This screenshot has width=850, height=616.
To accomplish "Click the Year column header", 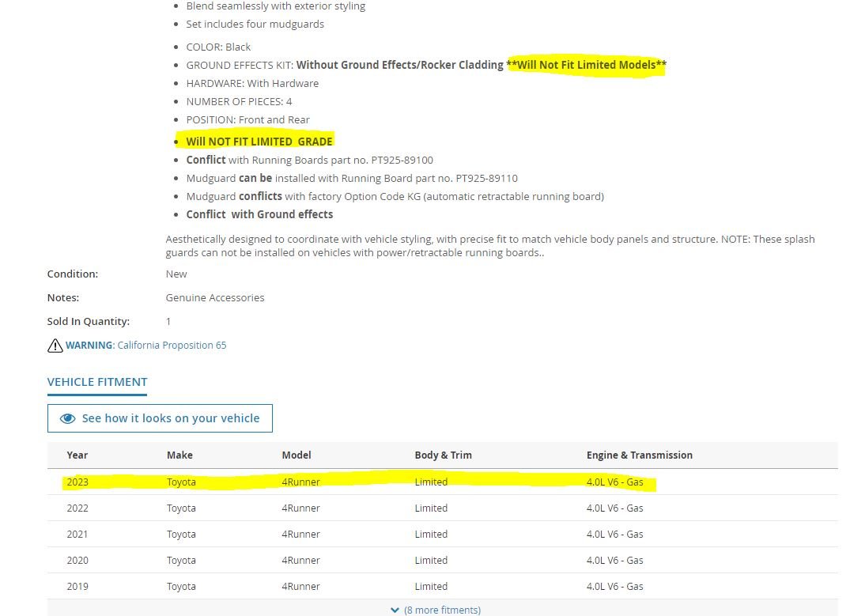I will click(x=77, y=455).
